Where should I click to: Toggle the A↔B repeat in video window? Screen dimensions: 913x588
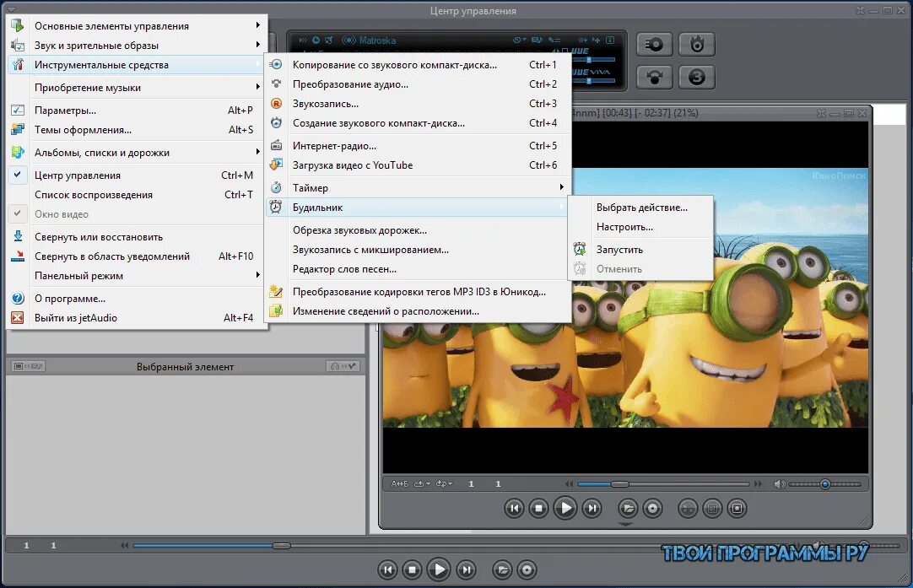pos(399,483)
